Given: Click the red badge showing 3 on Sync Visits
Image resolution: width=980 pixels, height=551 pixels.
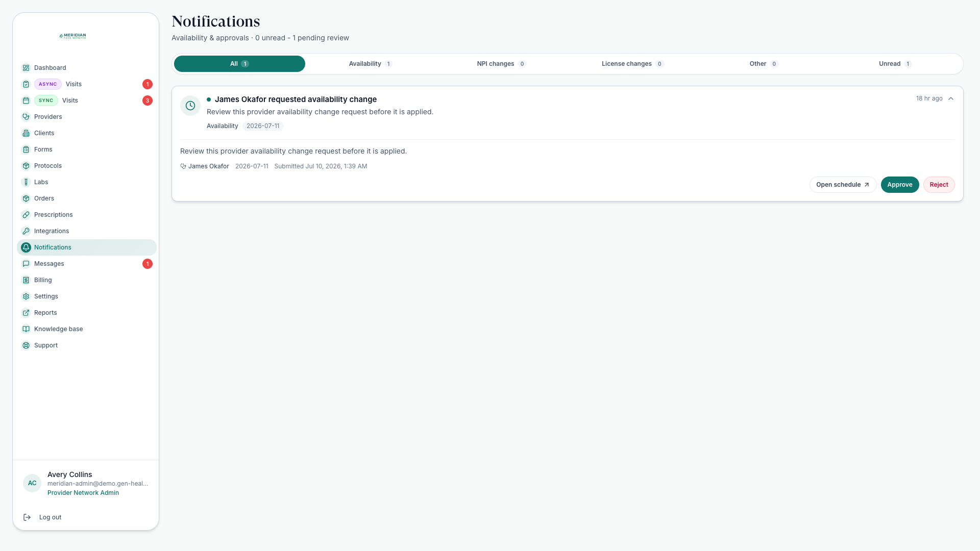Looking at the screenshot, I should [148, 101].
